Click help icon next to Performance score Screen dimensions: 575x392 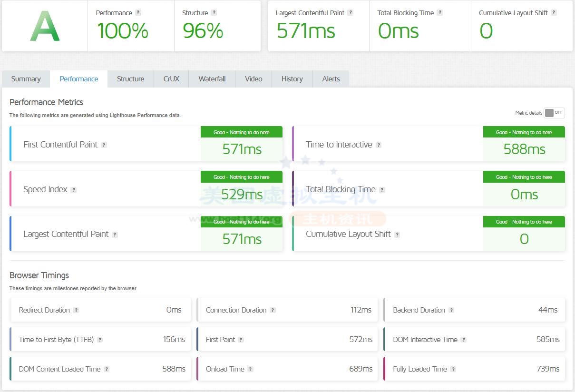(x=138, y=13)
